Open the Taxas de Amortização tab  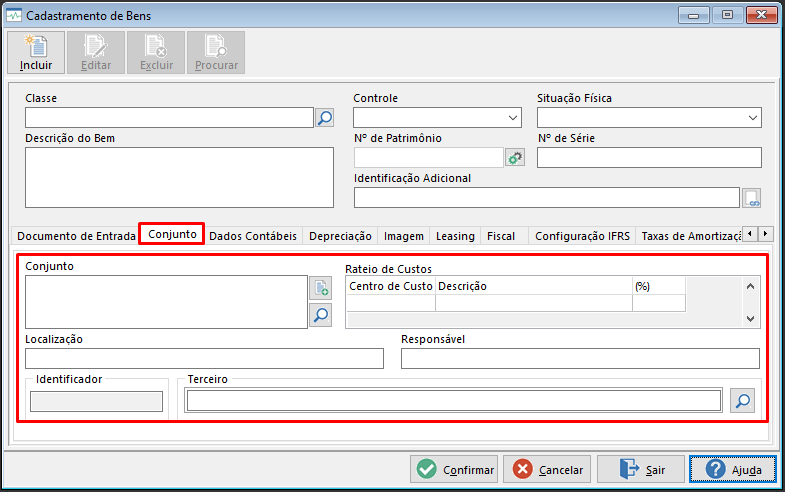[x=690, y=236]
